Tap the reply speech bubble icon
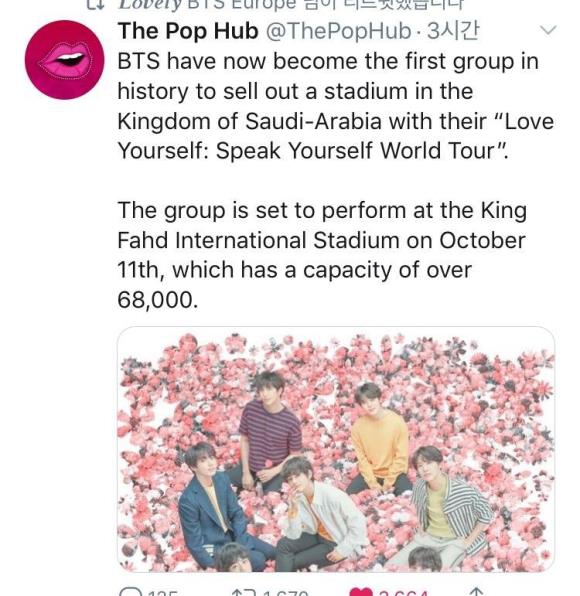580x596 pixels. pos(130,592)
